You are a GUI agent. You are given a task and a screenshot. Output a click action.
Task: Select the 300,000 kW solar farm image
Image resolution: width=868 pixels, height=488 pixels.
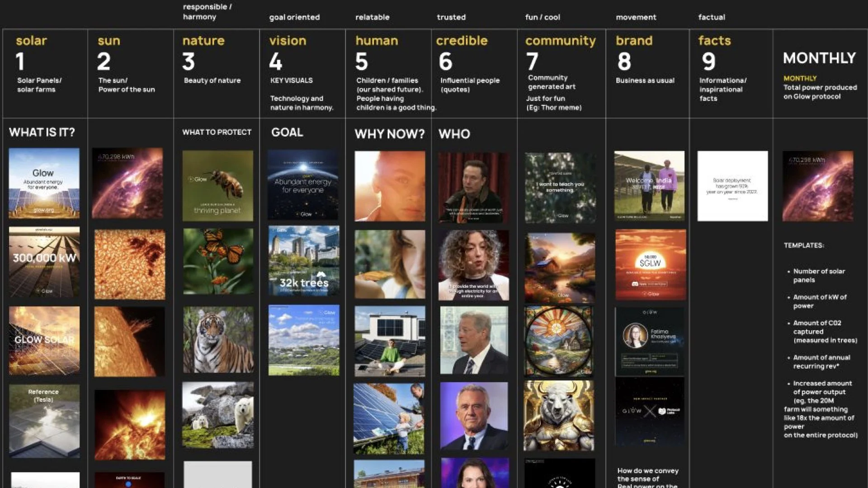pyautogui.click(x=44, y=262)
